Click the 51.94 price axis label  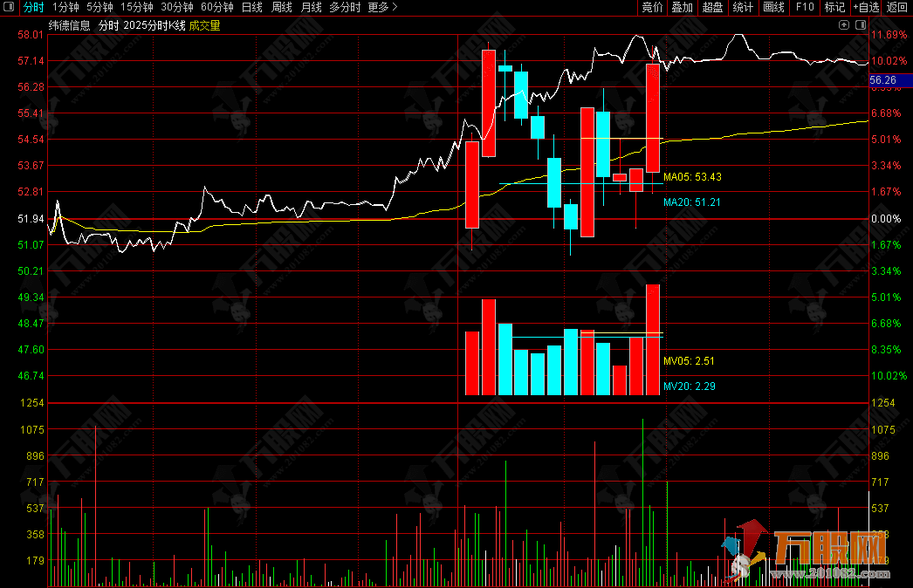coord(31,218)
